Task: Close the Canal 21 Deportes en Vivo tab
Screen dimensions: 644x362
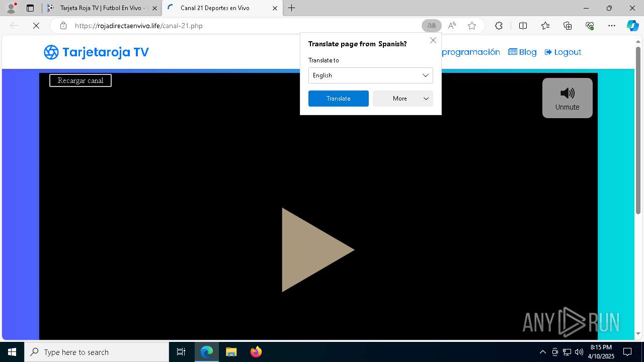Action: [x=275, y=8]
